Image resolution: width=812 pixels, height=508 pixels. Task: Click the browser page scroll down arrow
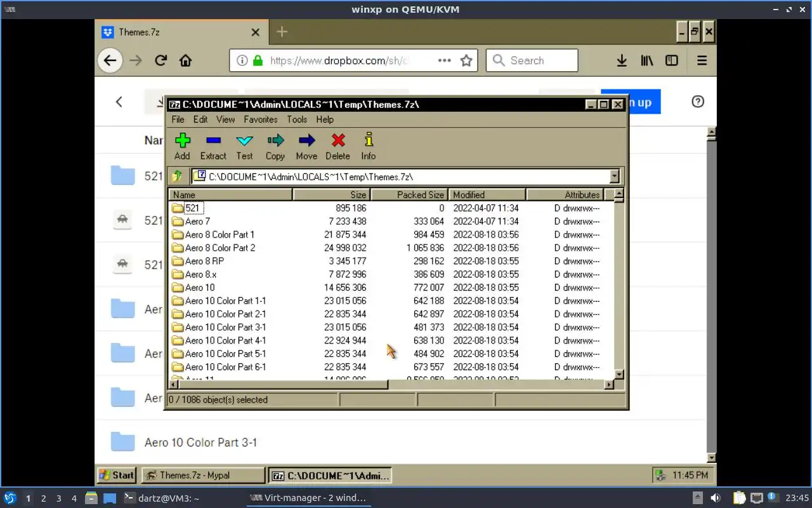coord(711,457)
